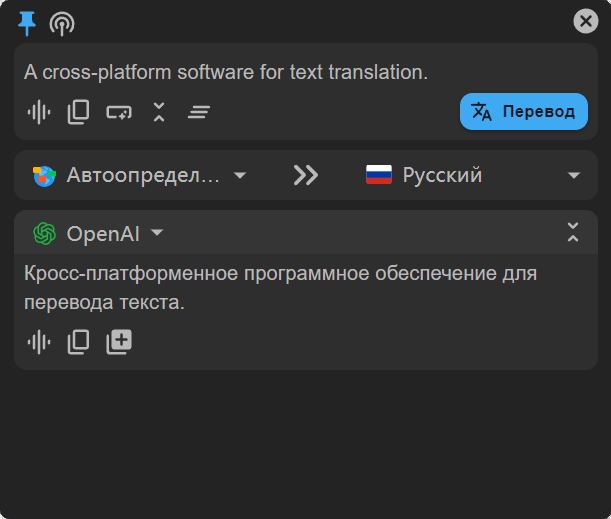This screenshot has width=611, height=519.
Task: Clear the source text icon
Action: click(199, 112)
